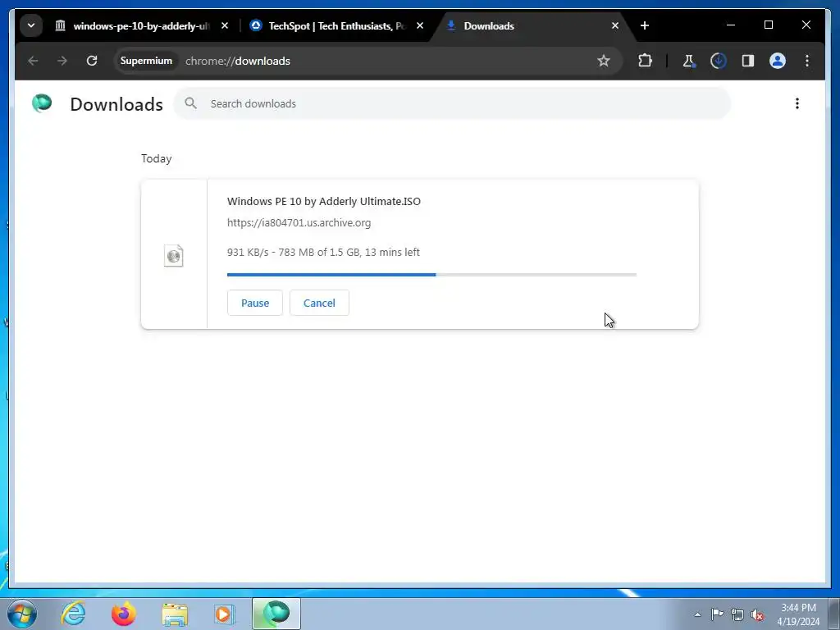Image resolution: width=840 pixels, height=630 pixels.
Task: Click the Supermium logo beside Downloads heading
Action: [42, 103]
